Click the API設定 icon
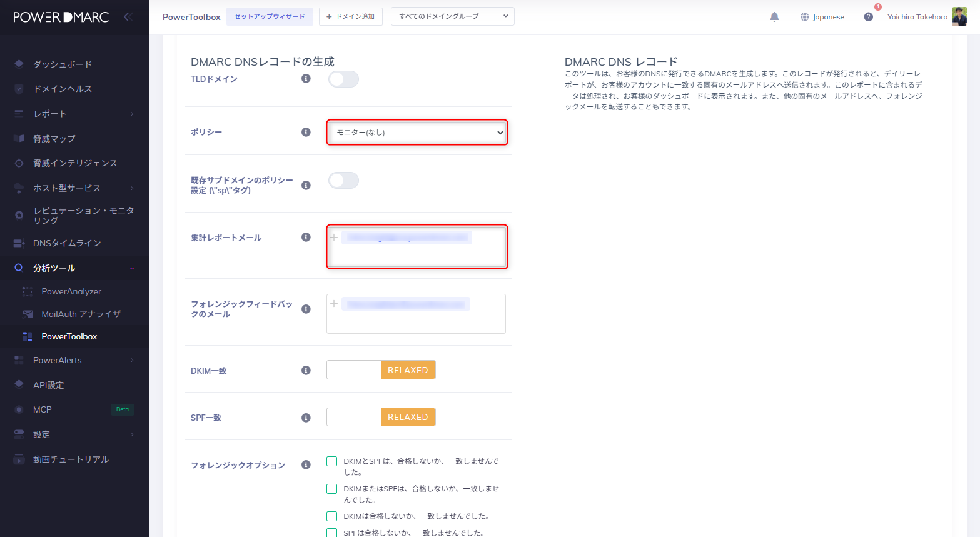This screenshot has height=537, width=980. [x=19, y=384]
